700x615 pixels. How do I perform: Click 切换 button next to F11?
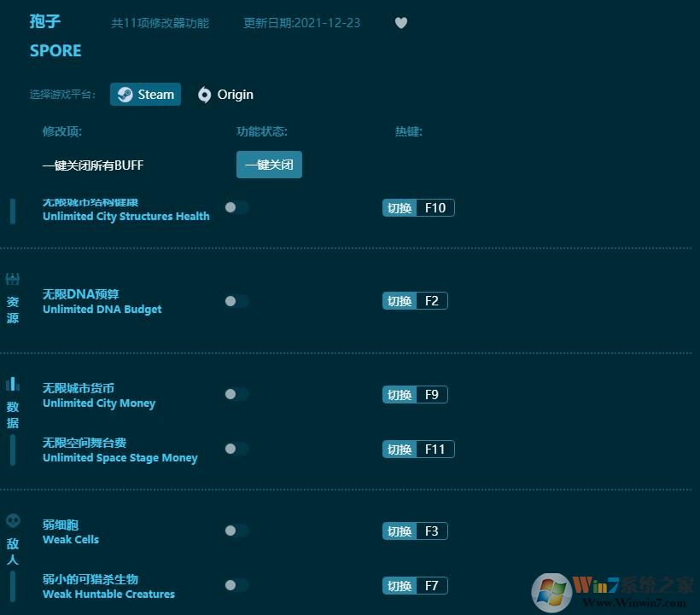(400, 450)
